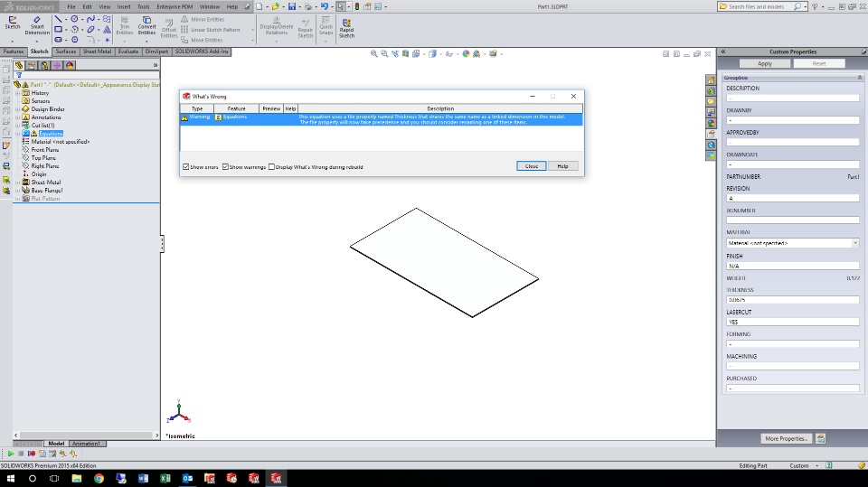
Task: Choose the Ellipse sketch tool
Action: [90, 29]
